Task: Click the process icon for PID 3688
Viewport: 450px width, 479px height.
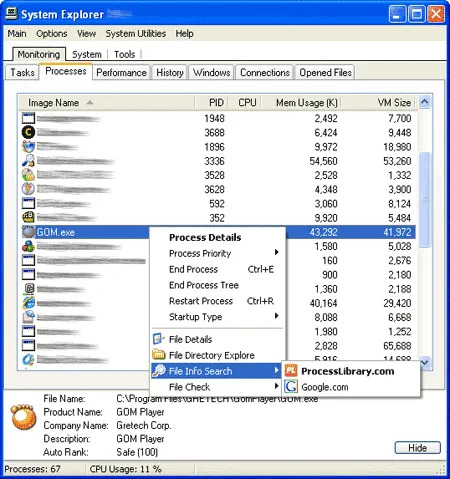Action: click(28, 132)
